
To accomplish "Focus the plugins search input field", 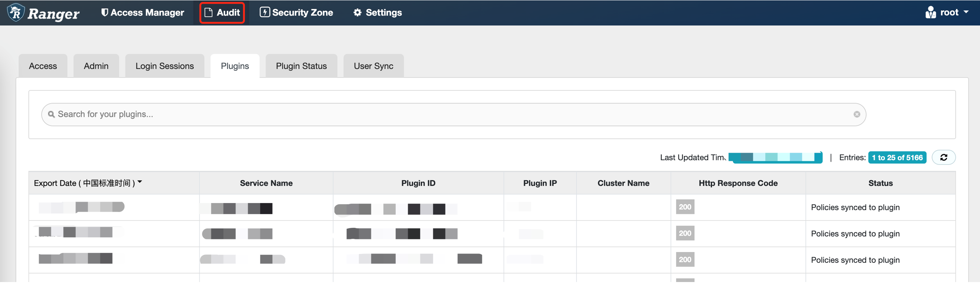I will pyautogui.click(x=453, y=114).
